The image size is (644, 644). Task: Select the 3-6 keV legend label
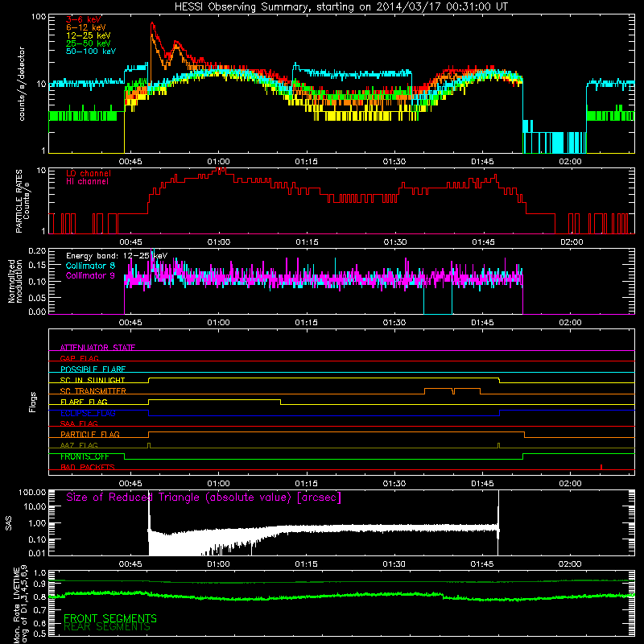point(84,19)
